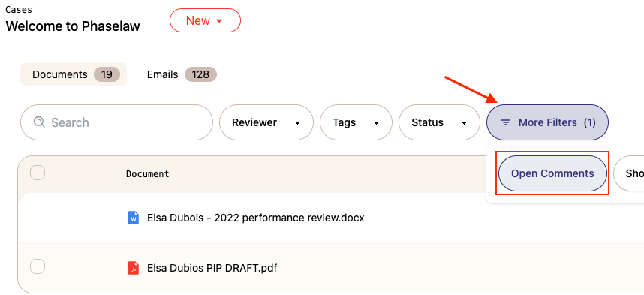Click the search magnifier icon
Viewport: 644px width, 295px height.
tap(39, 122)
